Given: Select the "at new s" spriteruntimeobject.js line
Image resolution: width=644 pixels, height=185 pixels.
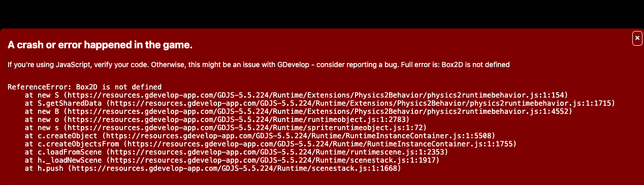Looking at the screenshot, I should (226, 128).
